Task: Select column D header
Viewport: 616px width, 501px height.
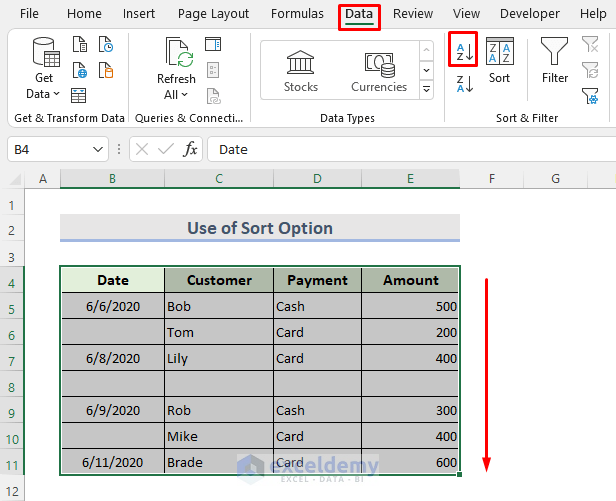Action: (317, 179)
